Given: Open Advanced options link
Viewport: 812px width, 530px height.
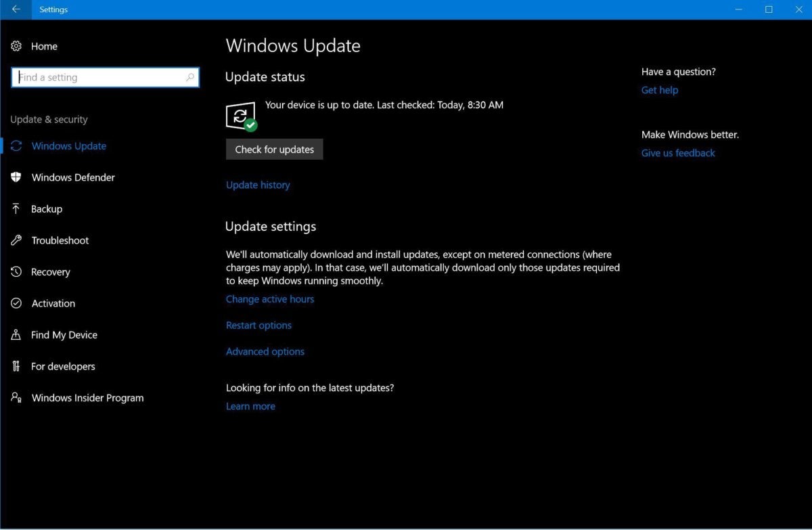Looking at the screenshot, I should pos(265,351).
